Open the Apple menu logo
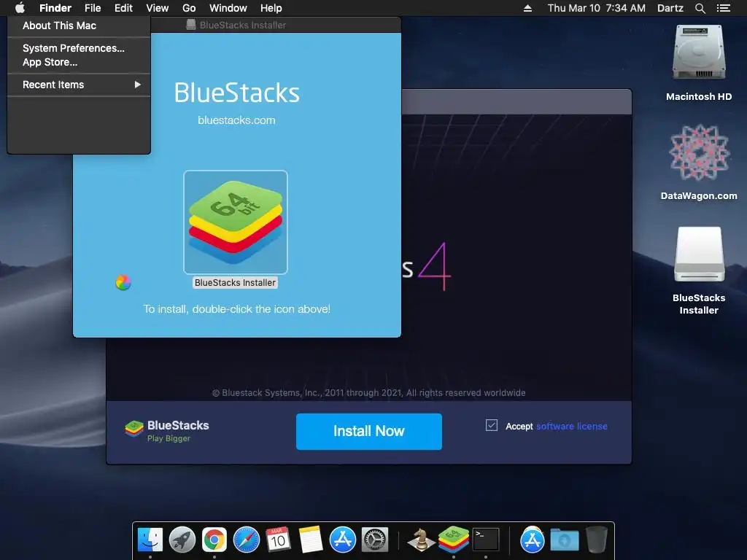 [x=20, y=7]
